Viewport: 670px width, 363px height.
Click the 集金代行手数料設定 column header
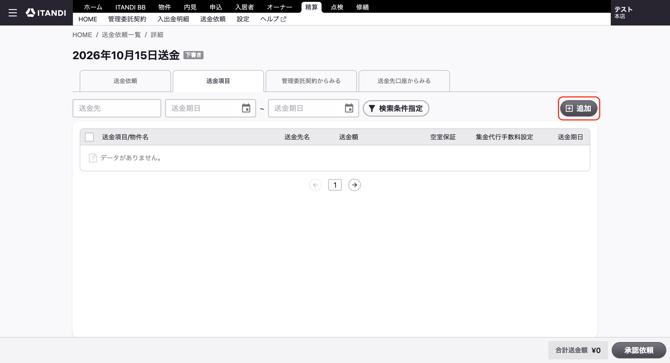tap(504, 137)
